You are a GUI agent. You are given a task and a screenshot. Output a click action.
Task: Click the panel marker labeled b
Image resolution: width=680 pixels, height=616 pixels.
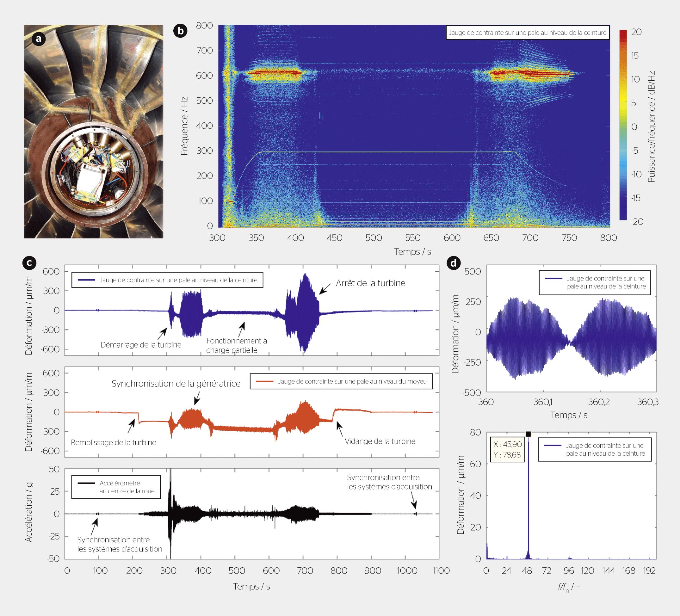coord(181,31)
